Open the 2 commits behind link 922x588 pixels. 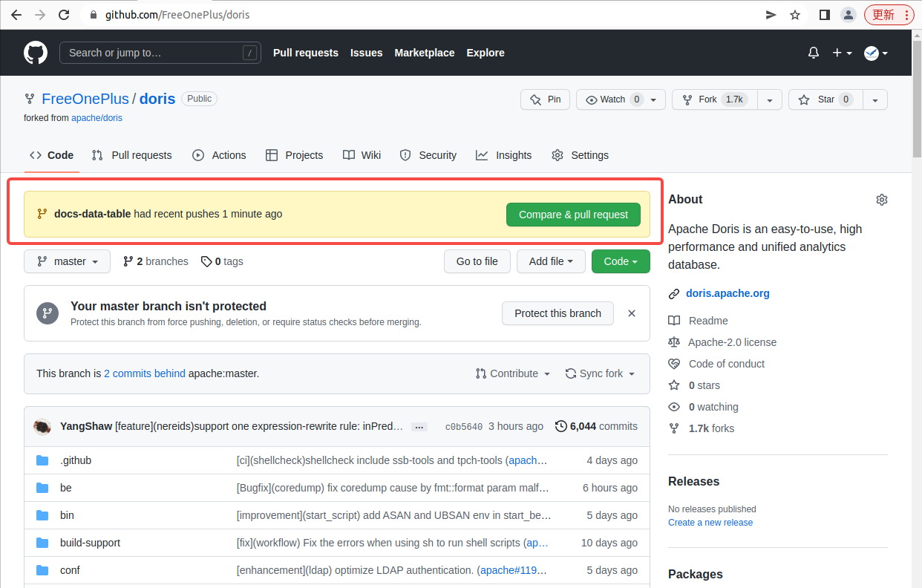[145, 373]
